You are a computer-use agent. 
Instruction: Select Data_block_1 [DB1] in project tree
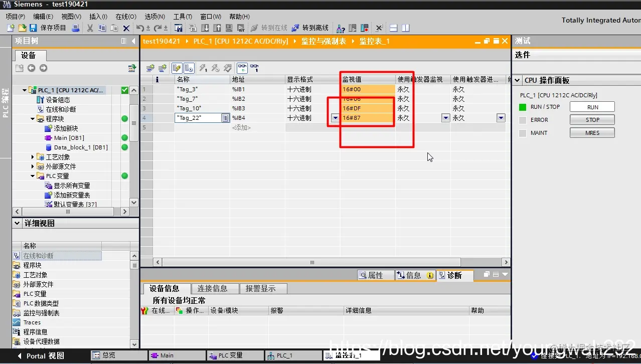tap(76, 147)
